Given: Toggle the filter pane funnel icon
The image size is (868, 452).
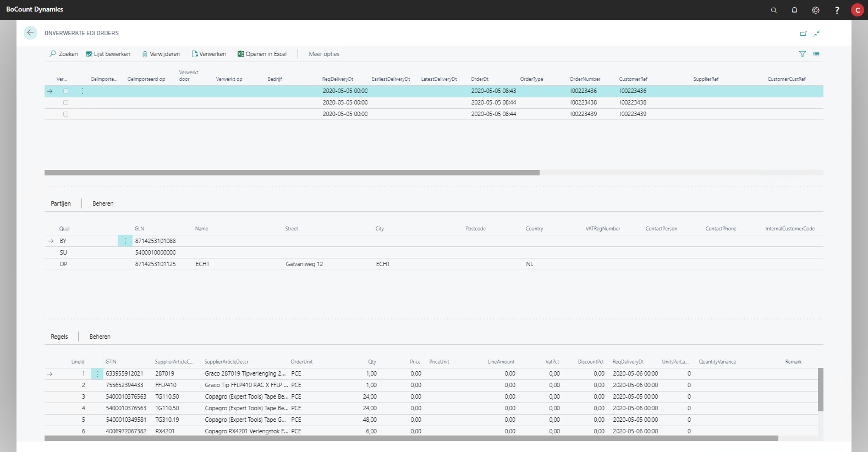Looking at the screenshot, I should pyautogui.click(x=802, y=54).
